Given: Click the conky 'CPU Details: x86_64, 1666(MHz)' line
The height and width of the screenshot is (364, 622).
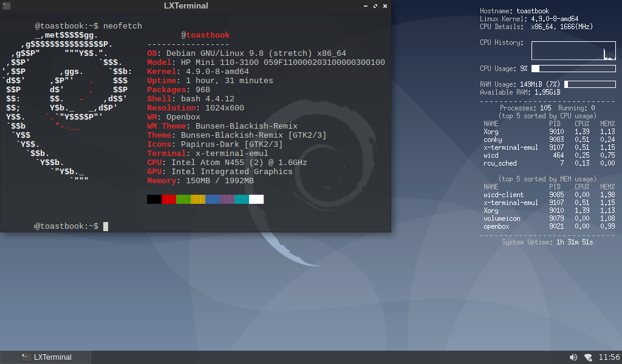Looking at the screenshot, I should click(x=536, y=27).
